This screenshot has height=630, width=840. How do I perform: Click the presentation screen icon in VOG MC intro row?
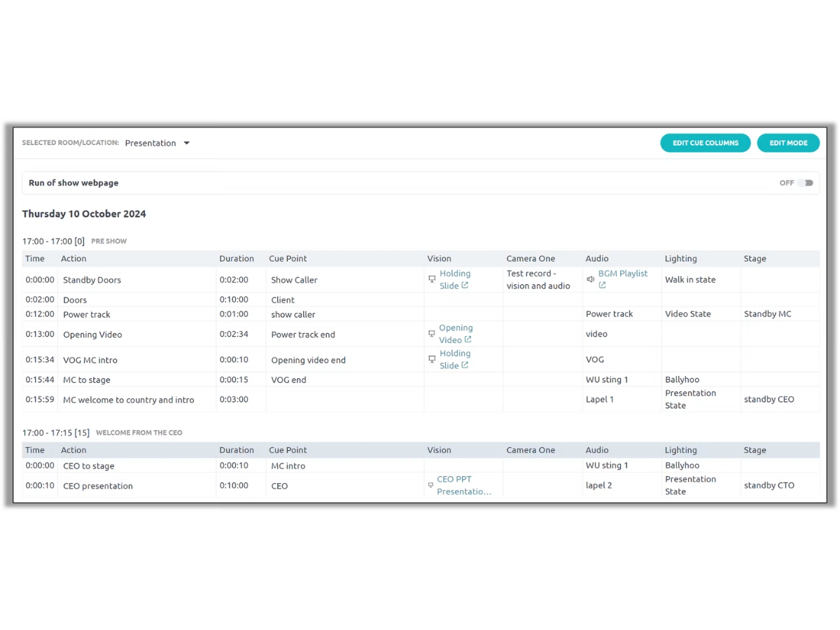click(432, 359)
